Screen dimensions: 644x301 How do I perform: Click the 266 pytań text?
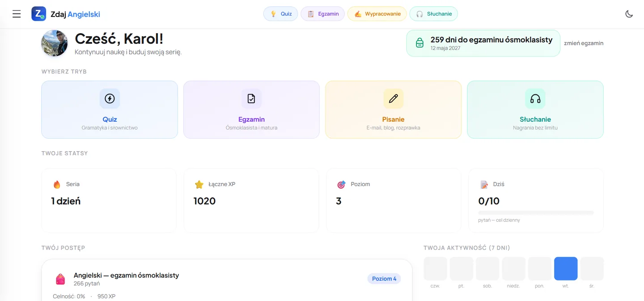click(x=87, y=284)
